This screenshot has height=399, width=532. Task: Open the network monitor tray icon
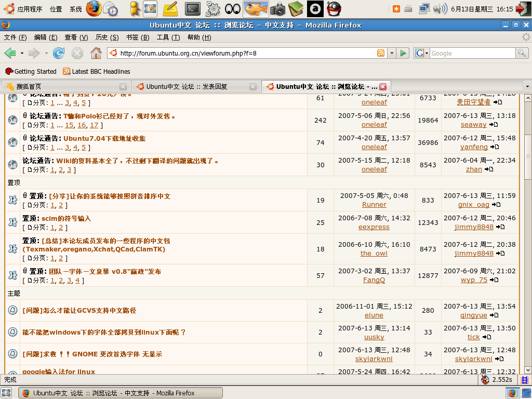(x=424, y=9)
